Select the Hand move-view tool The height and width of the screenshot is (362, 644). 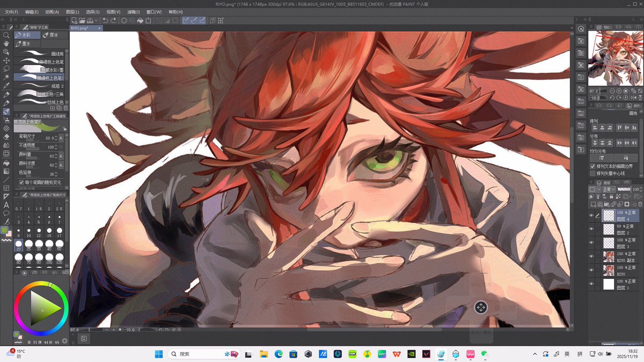pyautogui.click(x=6, y=43)
